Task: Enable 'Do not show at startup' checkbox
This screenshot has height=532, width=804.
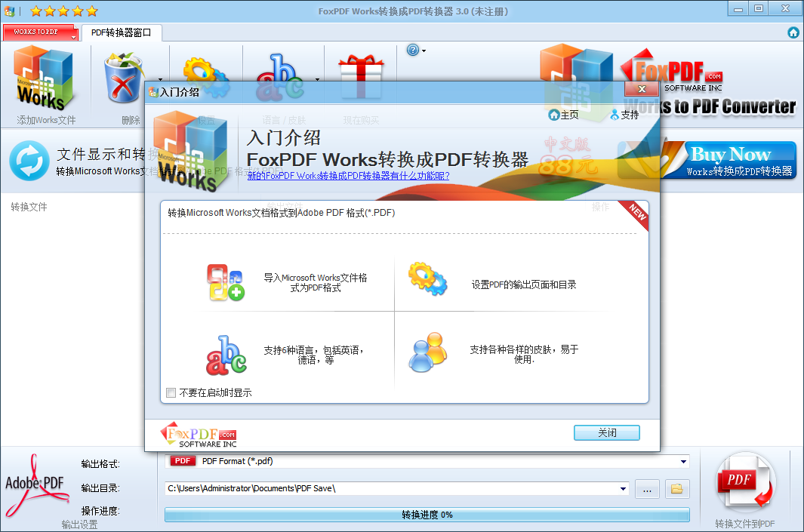Action: (171, 393)
